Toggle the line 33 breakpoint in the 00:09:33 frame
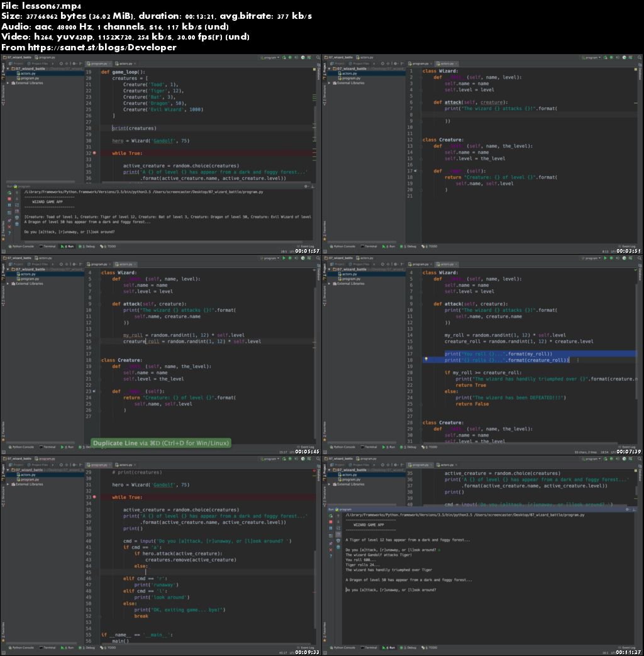644x656 pixels. pos(94,497)
